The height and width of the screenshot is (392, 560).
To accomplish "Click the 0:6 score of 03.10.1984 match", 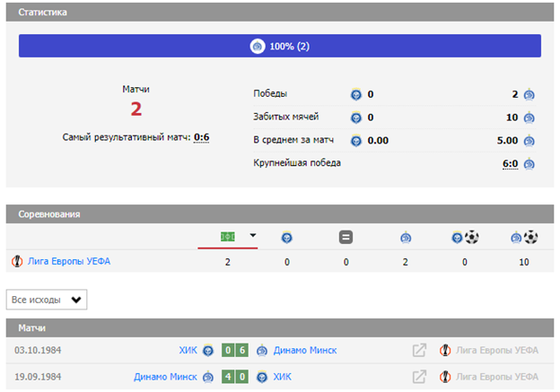I will pyautogui.click(x=235, y=351).
